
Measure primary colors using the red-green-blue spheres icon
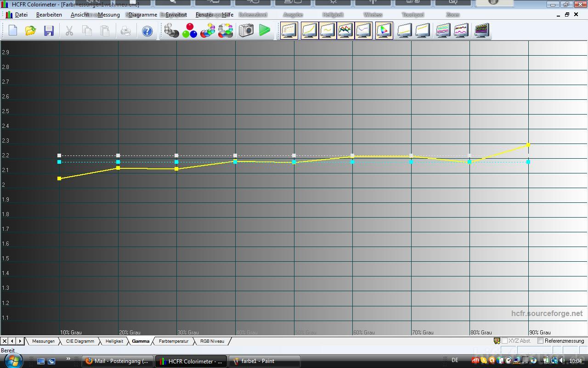pyautogui.click(x=189, y=31)
